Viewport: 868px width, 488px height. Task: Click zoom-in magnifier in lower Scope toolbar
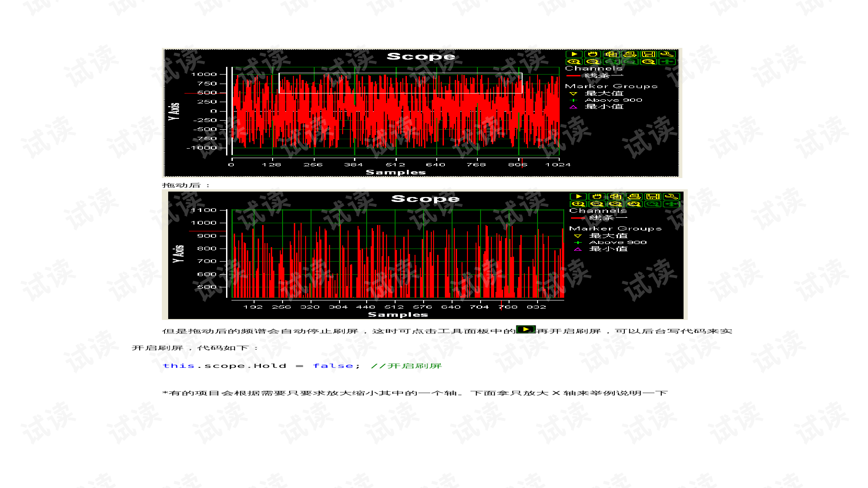point(578,204)
